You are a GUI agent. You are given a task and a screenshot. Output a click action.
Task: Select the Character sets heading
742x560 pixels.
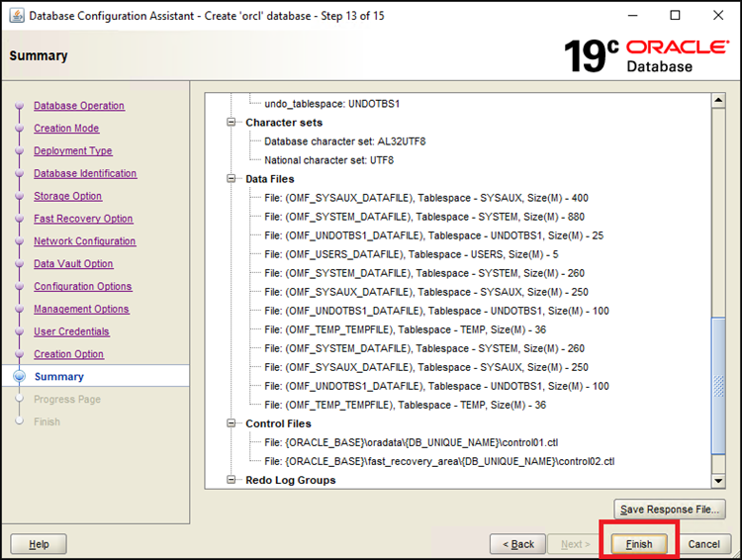point(284,123)
